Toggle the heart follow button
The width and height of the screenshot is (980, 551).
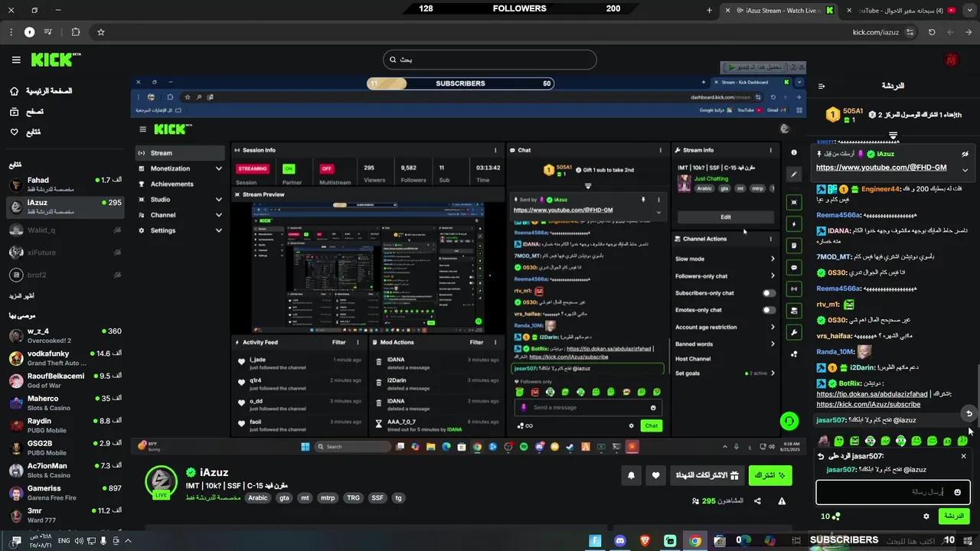[656, 475]
